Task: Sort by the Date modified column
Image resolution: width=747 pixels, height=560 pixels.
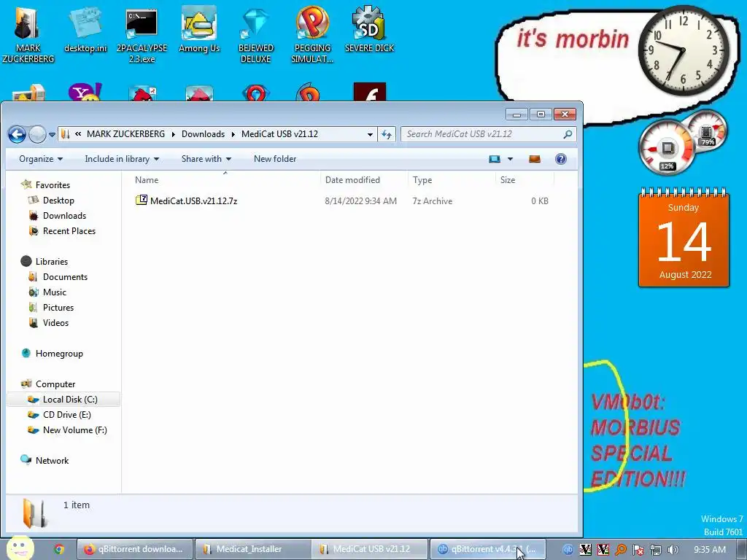Action: click(363, 180)
